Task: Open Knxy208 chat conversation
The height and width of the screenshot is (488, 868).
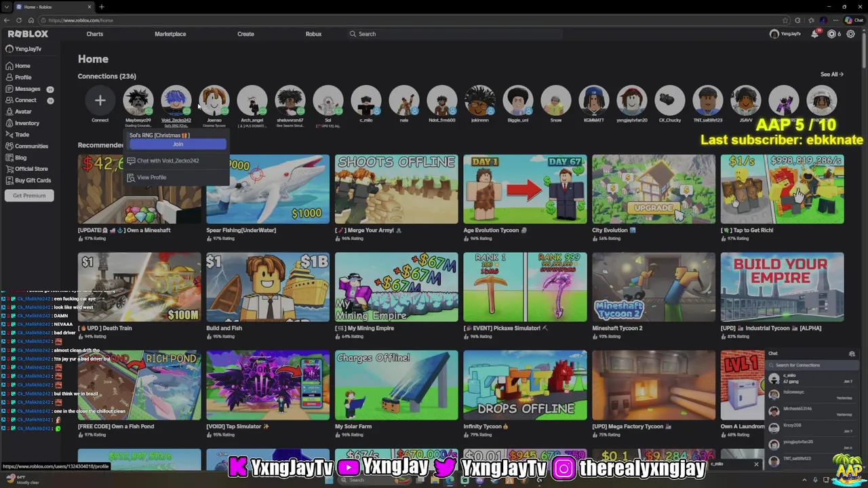Action: 812,428
